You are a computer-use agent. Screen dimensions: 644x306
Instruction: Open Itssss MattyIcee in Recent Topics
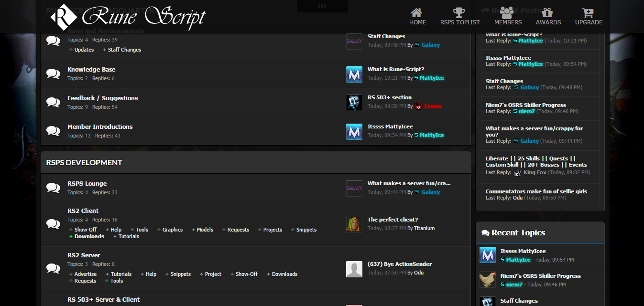point(523,251)
